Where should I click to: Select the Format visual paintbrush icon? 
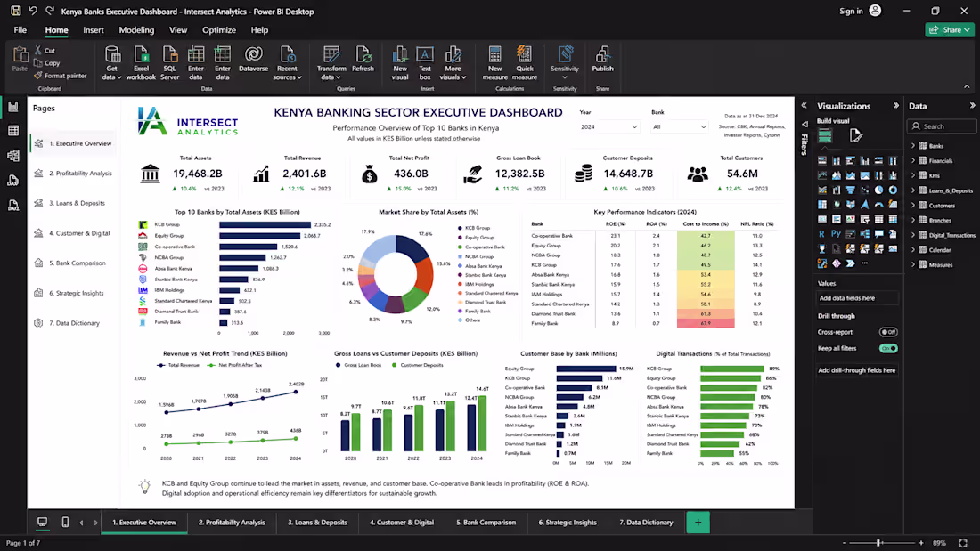pyautogui.click(x=855, y=135)
